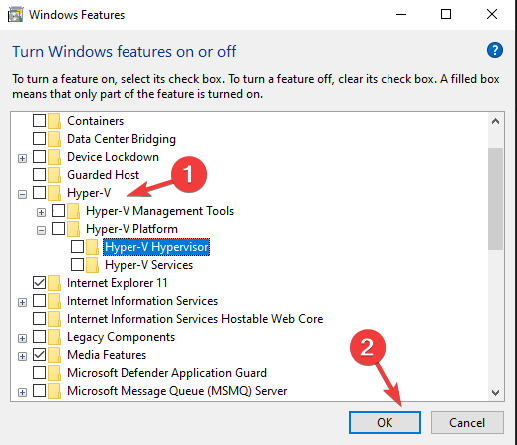Check Microsoft Defender Application Guard checkbox
The image size is (517, 445).
39,373
